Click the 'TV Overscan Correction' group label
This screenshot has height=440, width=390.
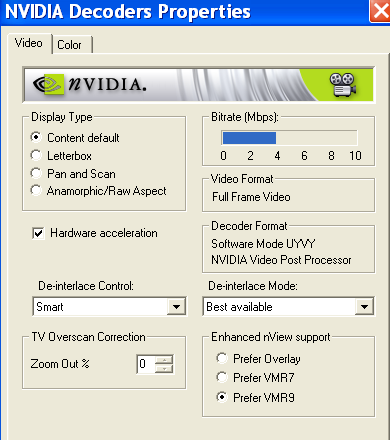coord(88,337)
